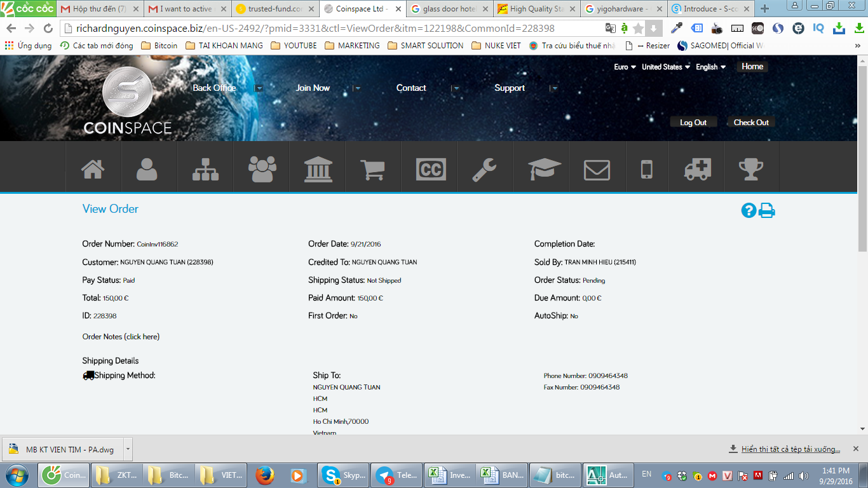The width and height of the screenshot is (868, 488).
Task: Expand the Contact menu arrow
Action: [x=456, y=88]
